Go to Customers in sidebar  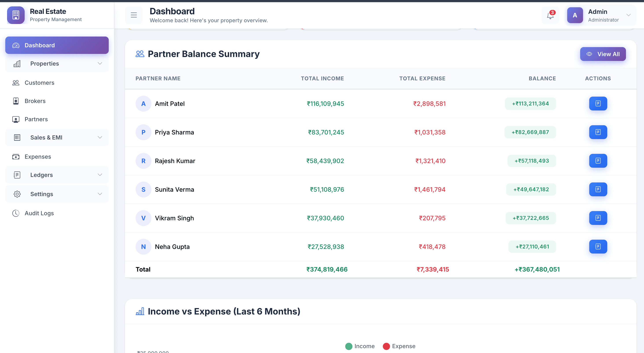[39, 83]
